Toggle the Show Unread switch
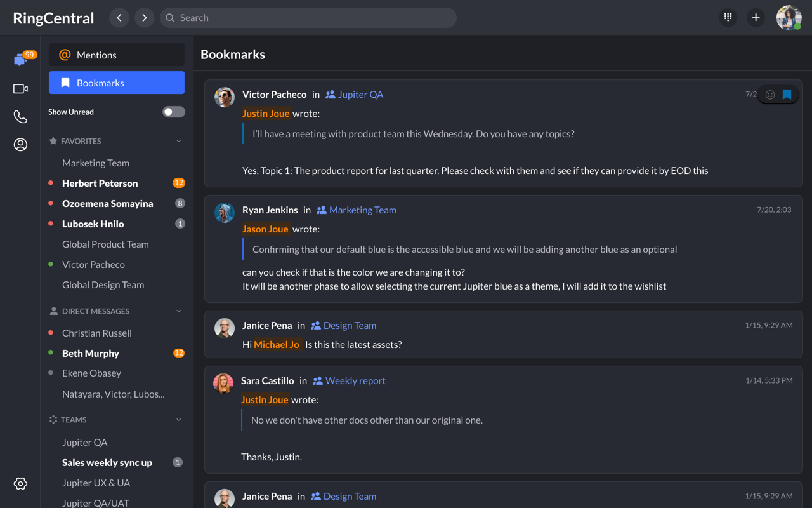Image resolution: width=812 pixels, height=508 pixels. pyautogui.click(x=173, y=112)
